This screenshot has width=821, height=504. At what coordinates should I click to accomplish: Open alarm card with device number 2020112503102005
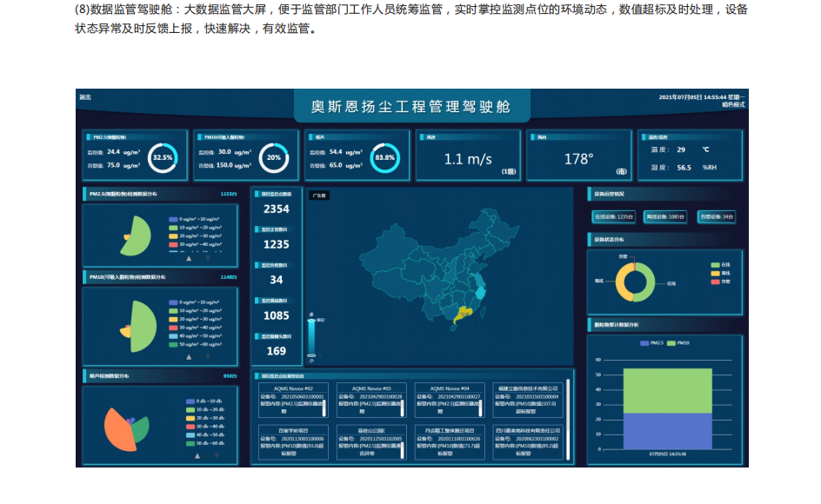tap(371, 442)
